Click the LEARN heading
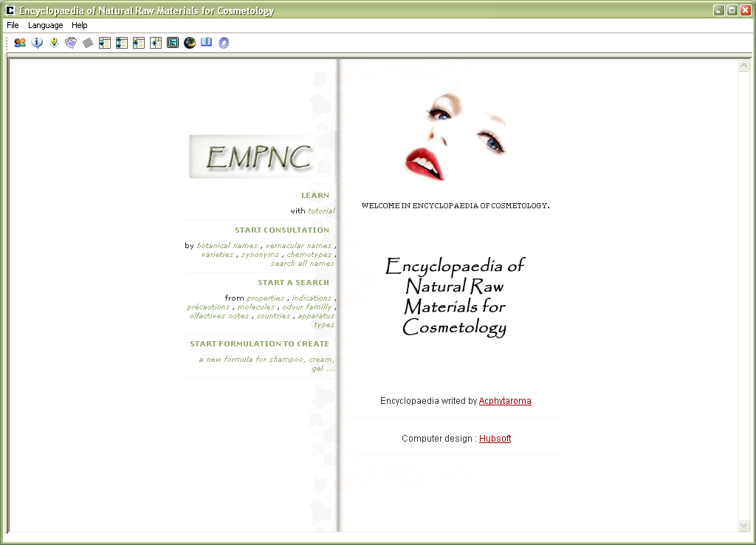Screen dimensions: 756x545 (315, 196)
